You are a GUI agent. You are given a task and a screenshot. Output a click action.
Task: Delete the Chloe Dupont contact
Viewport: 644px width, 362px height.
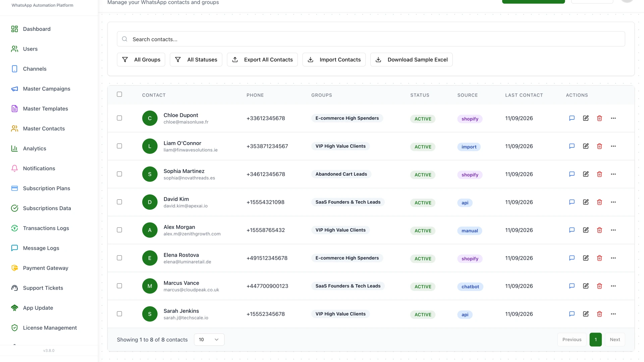(599, 118)
